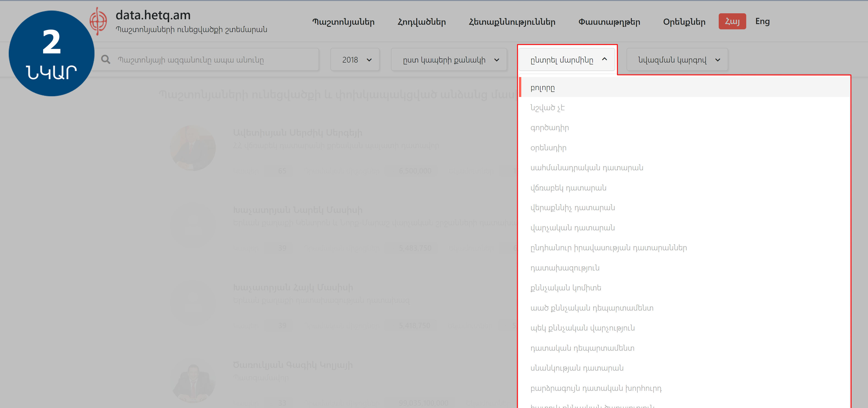
Task: Open the նվազման կարգով order dropdown
Action: point(677,60)
